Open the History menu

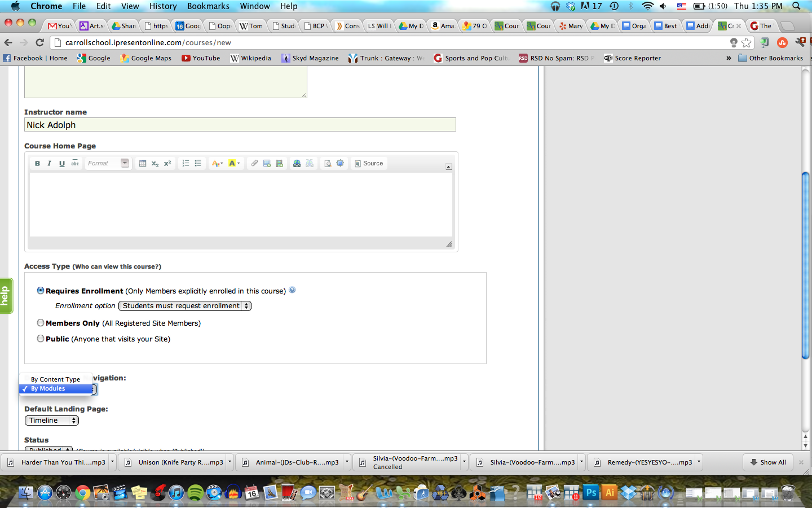tap(163, 6)
